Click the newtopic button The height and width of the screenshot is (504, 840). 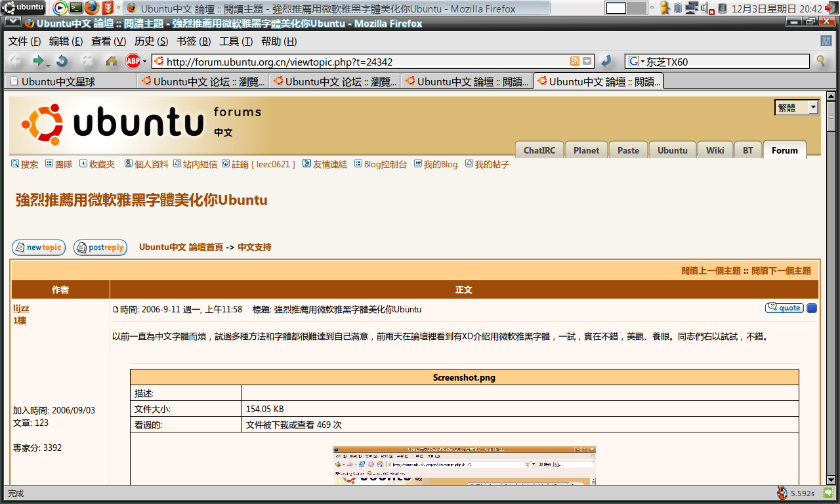[39, 247]
